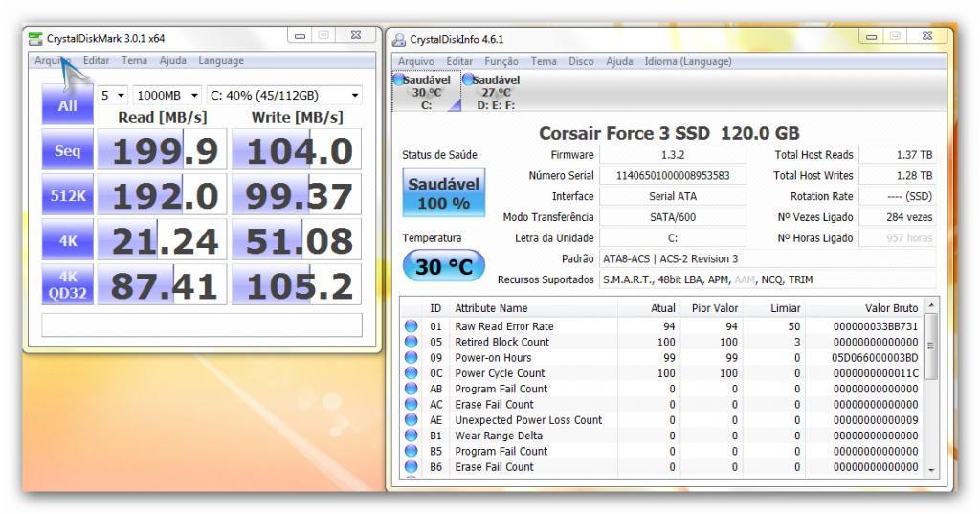
Task: Click the 4K QD32 read result 87.41
Action: [x=162, y=284]
